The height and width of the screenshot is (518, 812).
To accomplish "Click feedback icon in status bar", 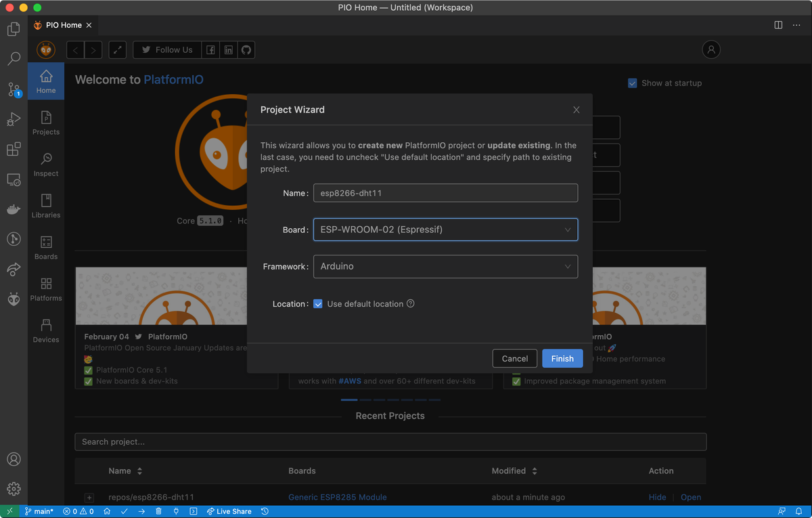I will [x=782, y=511].
